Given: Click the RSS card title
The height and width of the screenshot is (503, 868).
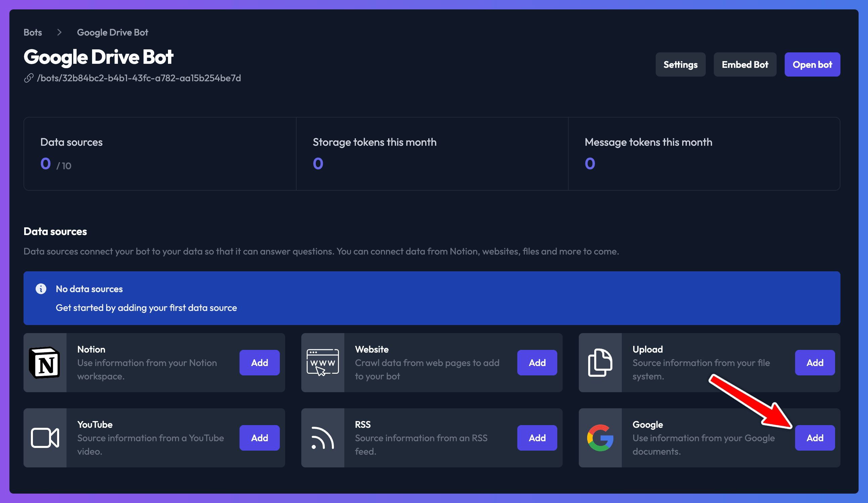Looking at the screenshot, I should click(x=363, y=424).
